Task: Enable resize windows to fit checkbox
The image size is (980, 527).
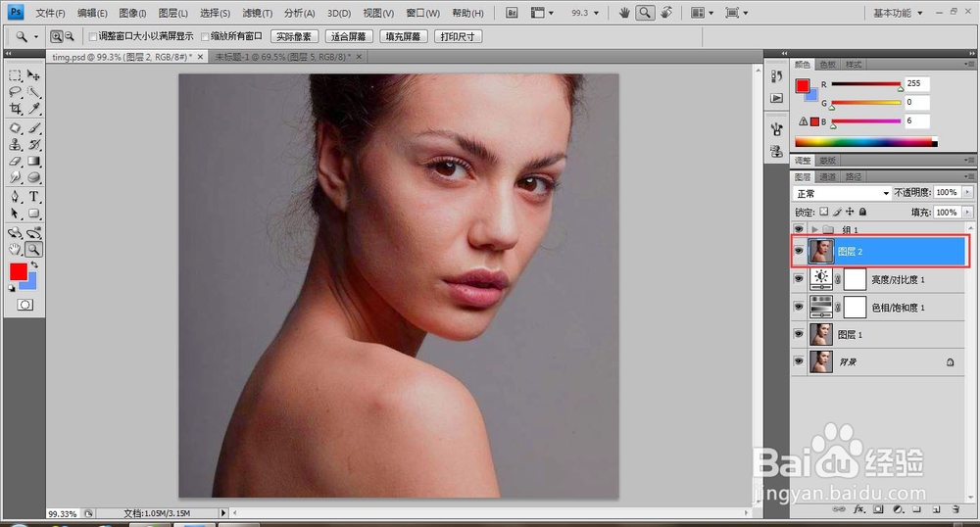Action: pos(92,37)
